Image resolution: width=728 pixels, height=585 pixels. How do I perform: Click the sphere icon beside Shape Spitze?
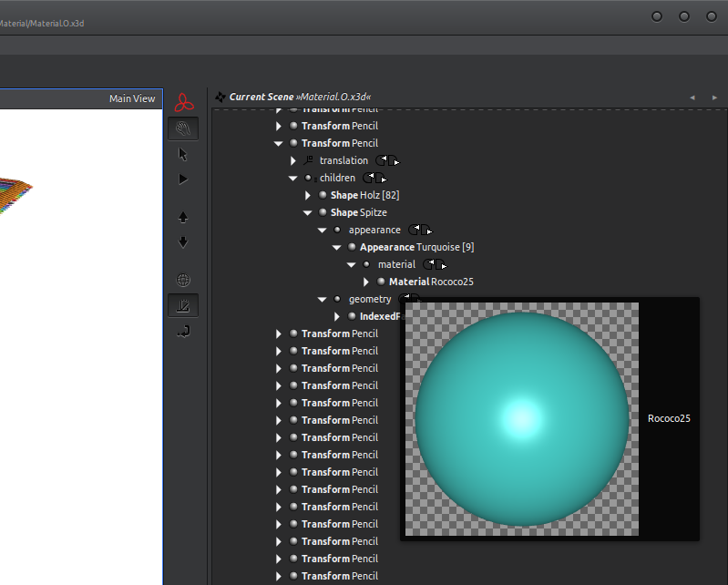323,212
